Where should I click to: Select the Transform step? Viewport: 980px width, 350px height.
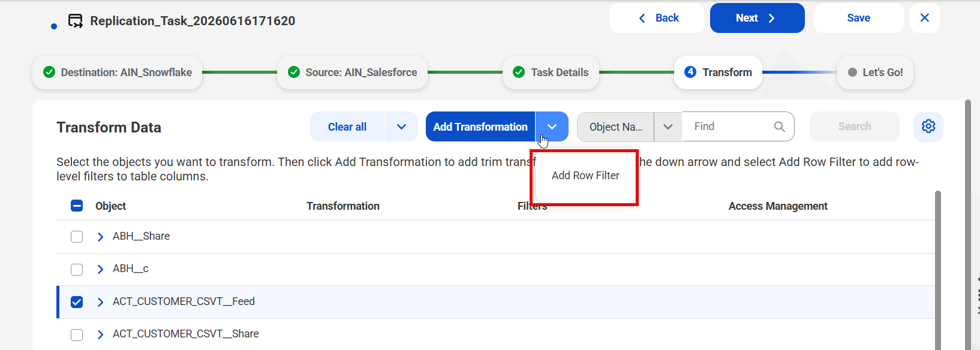[718, 73]
